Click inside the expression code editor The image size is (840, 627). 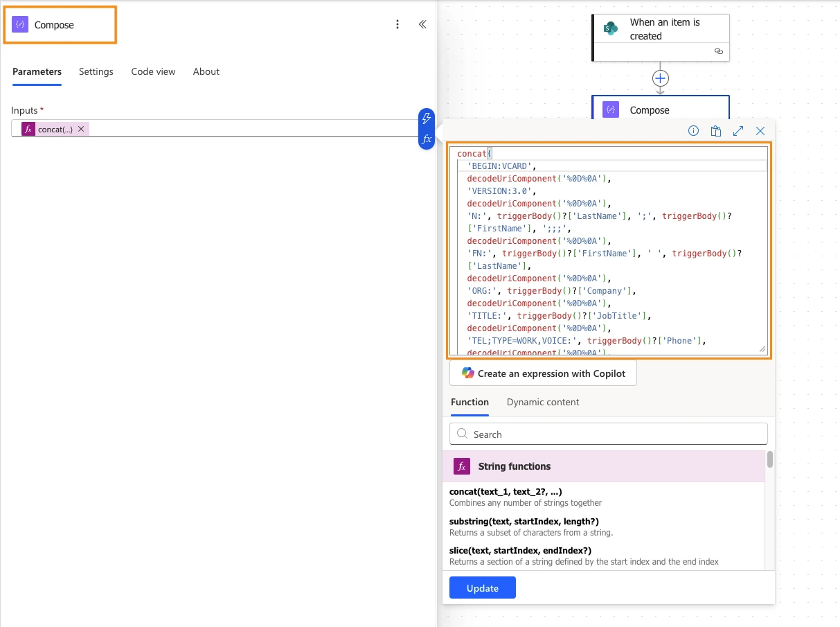click(x=609, y=251)
